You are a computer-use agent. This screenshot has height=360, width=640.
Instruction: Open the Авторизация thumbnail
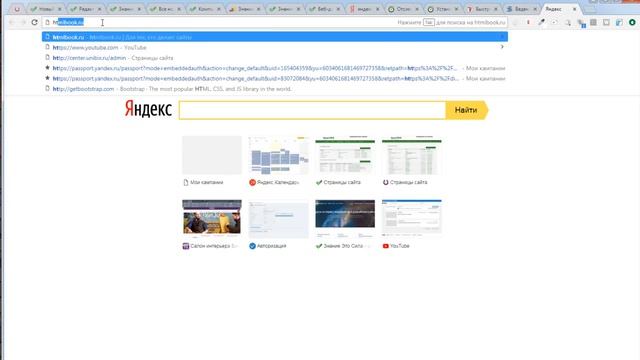tap(278, 219)
